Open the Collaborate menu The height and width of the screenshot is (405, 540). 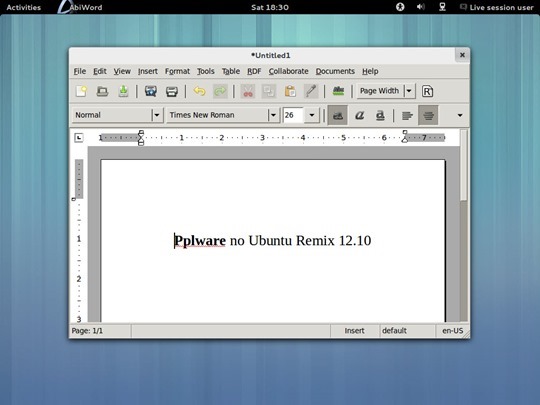point(289,71)
